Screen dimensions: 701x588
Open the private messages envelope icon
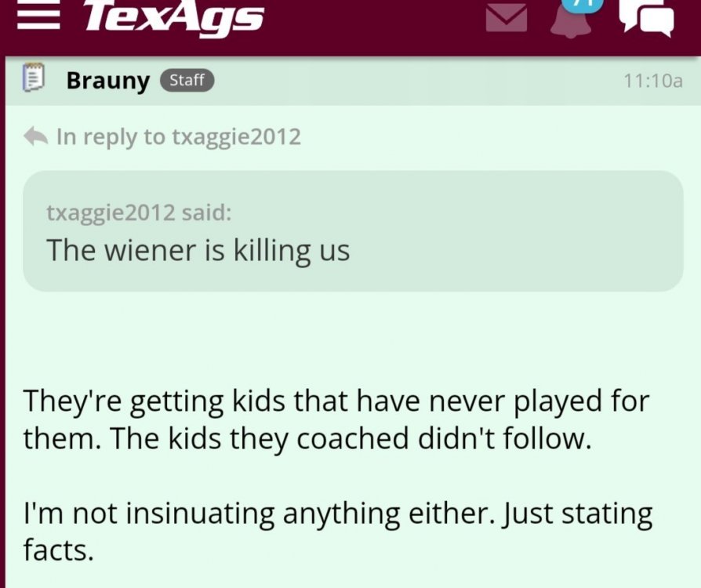pos(507,16)
